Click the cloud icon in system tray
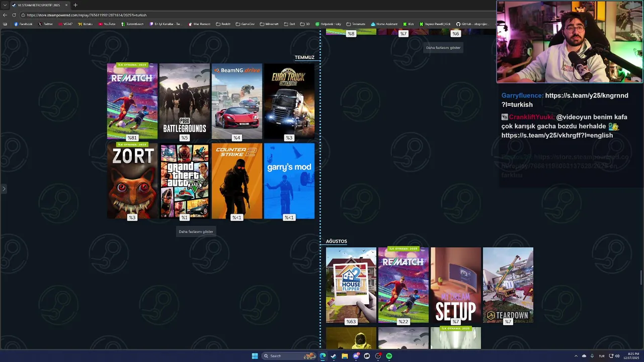 pyautogui.click(x=584, y=356)
